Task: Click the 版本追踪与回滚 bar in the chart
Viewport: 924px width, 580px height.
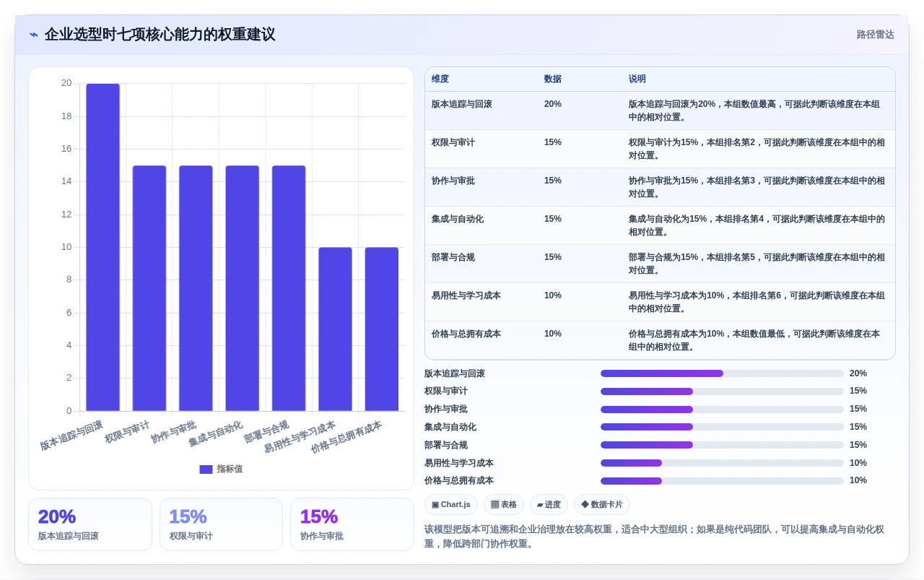Action: tap(103, 248)
